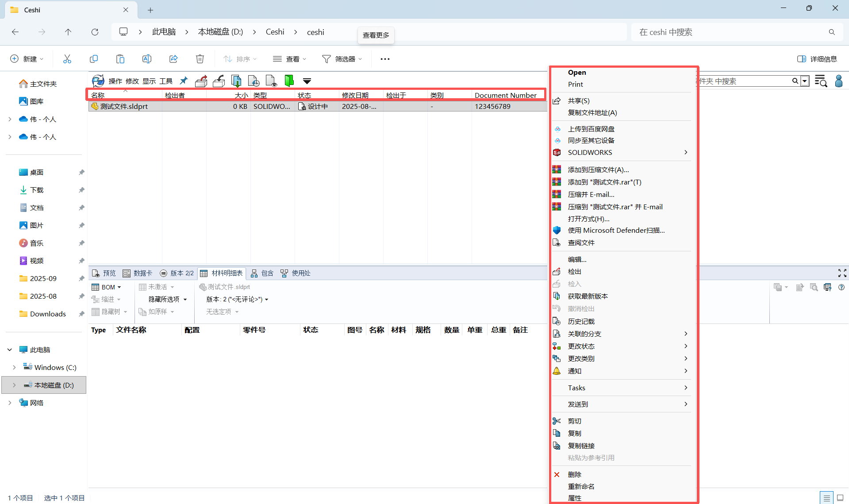Click the get latest version toolbar icon

pos(237,81)
